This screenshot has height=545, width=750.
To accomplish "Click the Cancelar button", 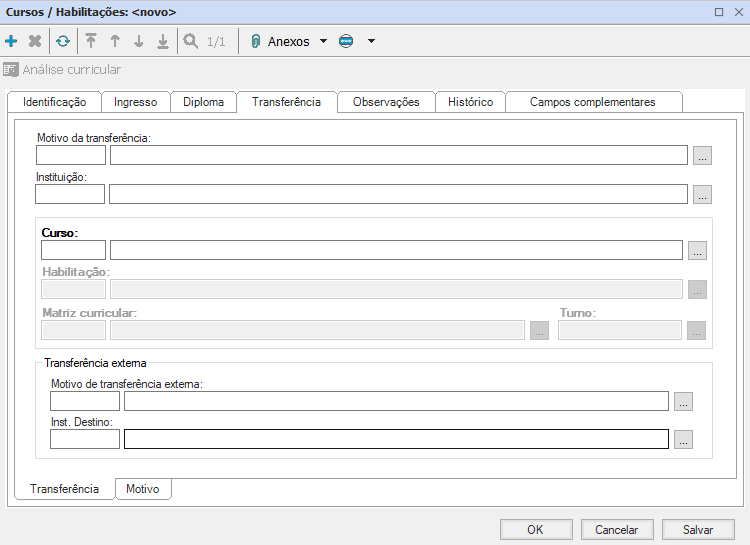I will pos(617,530).
